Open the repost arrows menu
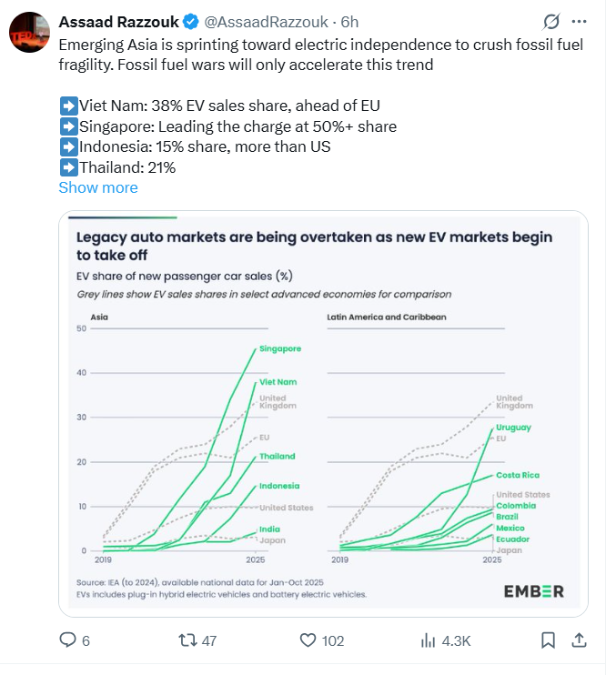 tap(187, 640)
